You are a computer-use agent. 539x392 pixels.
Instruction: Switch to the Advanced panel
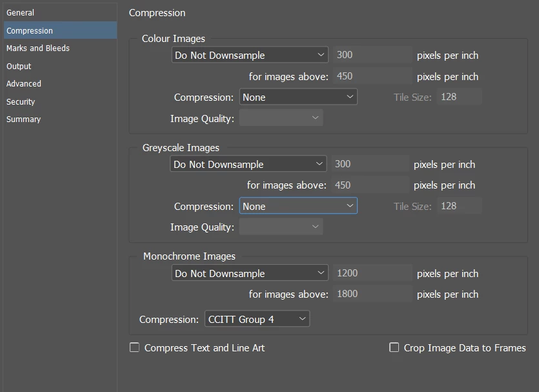click(x=24, y=84)
